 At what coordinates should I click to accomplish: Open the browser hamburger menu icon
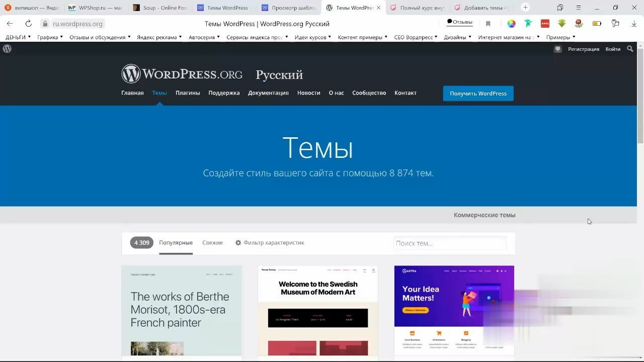click(x=578, y=8)
